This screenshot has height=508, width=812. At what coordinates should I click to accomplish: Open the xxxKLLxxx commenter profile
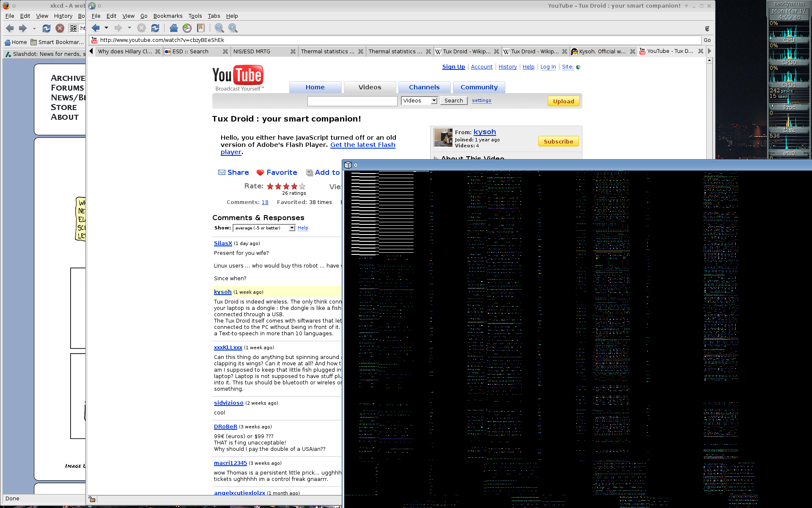(228, 348)
